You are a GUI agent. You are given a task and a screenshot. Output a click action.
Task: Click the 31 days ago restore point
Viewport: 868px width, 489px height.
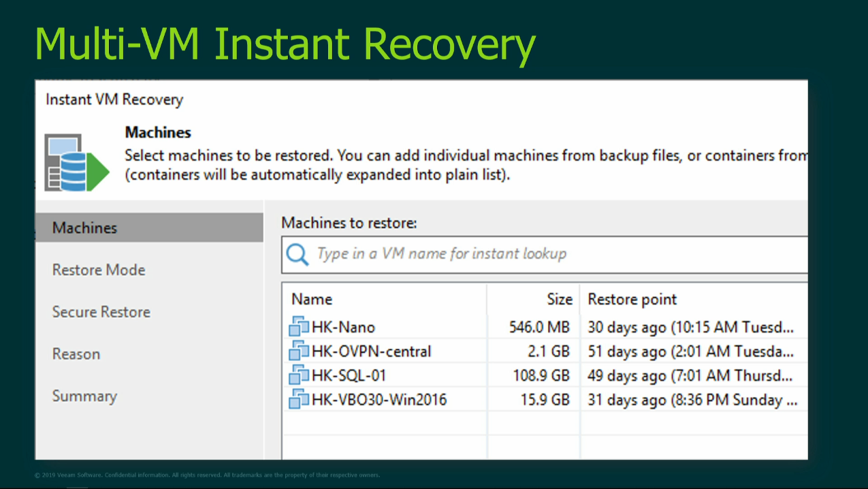[692, 400]
